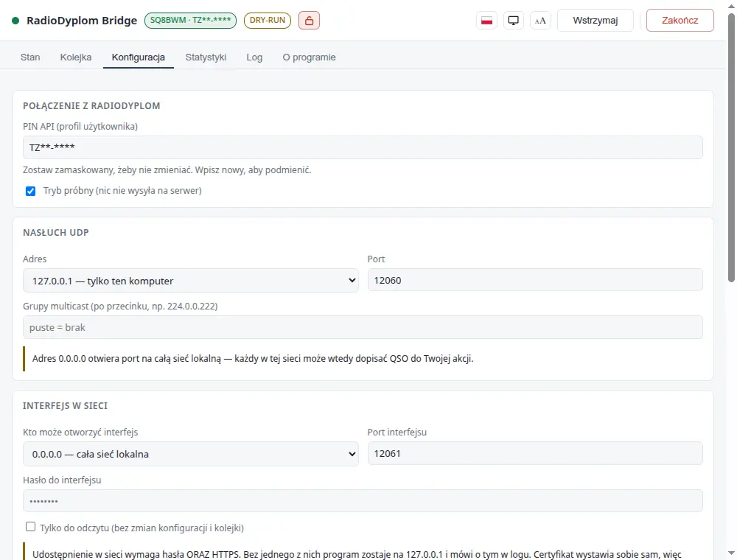737x560 pixels.
Task: Focus the PIN API input field
Action: pyautogui.click(x=363, y=147)
